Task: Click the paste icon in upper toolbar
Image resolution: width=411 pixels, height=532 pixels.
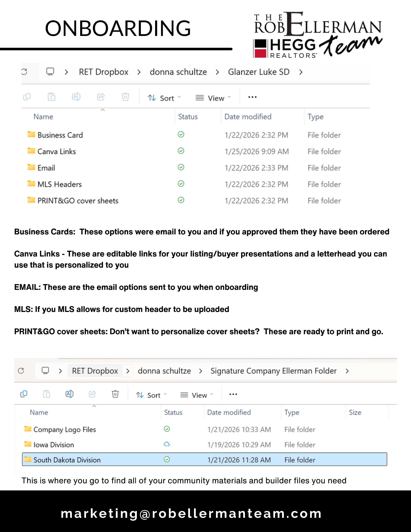Action: (51, 97)
